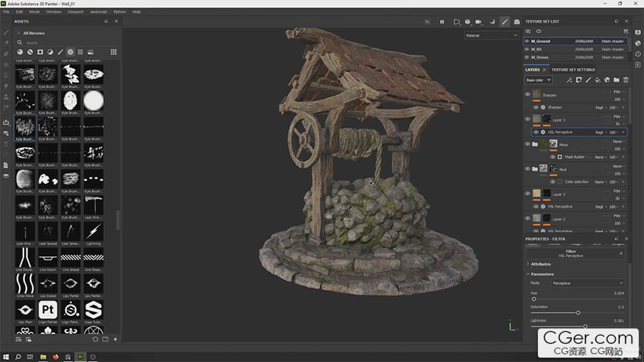Take a screenshot with the camera icon
The image size is (644, 362).
517,22
